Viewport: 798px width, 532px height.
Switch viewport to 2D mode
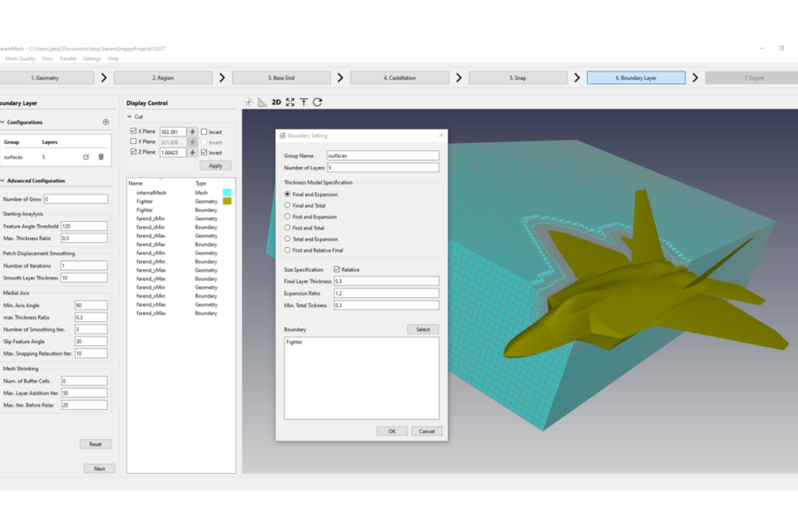click(x=276, y=102)
